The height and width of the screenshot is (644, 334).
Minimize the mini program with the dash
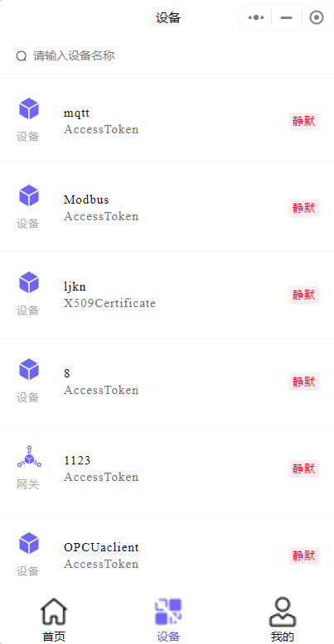pyautogui.click(x=286, y=17)
